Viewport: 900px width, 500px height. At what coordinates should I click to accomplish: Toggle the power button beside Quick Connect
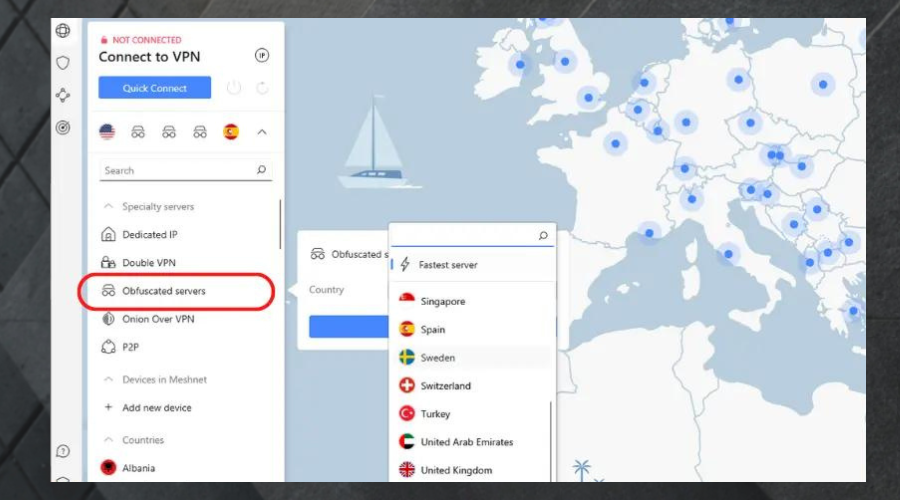pyautogui.click(x=234, y=88)
